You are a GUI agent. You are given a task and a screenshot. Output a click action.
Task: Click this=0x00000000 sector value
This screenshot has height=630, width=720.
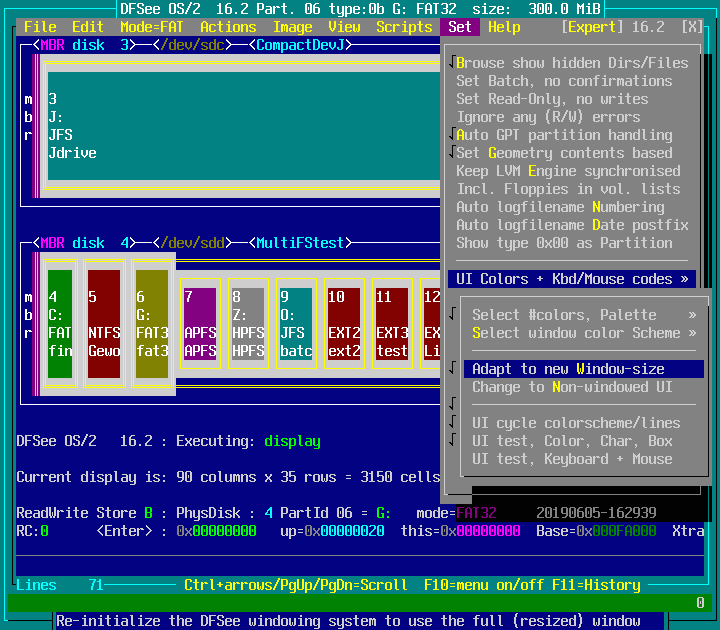click(x=460, y=531)
